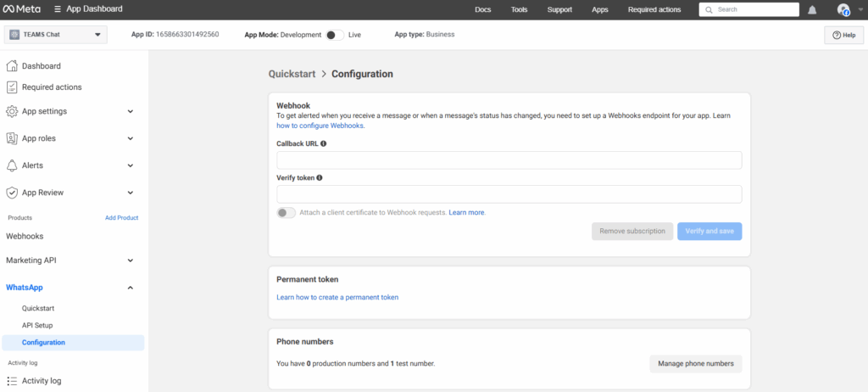Click the Verify token info icon
Screen dimensions: 868x392
[x=320, y=178]
